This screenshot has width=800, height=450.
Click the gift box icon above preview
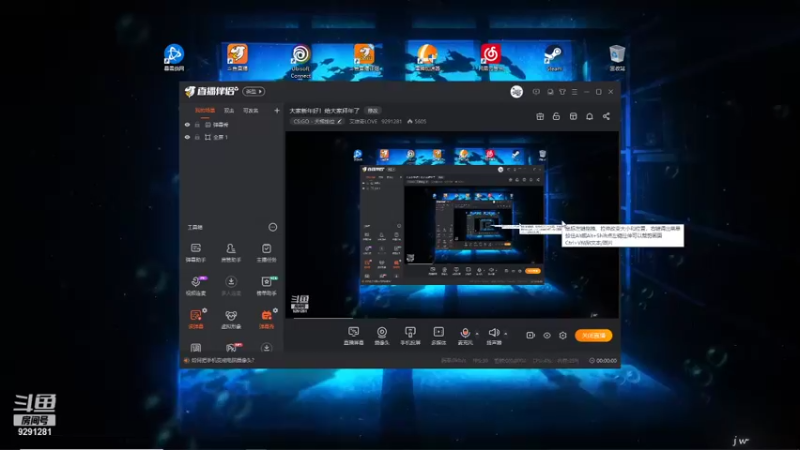pyautogui.click(x=540, y=116)
